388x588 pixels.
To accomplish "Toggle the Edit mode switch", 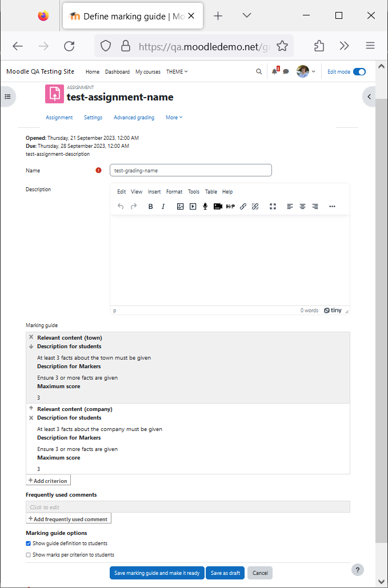I will click(x=359, y=71).
